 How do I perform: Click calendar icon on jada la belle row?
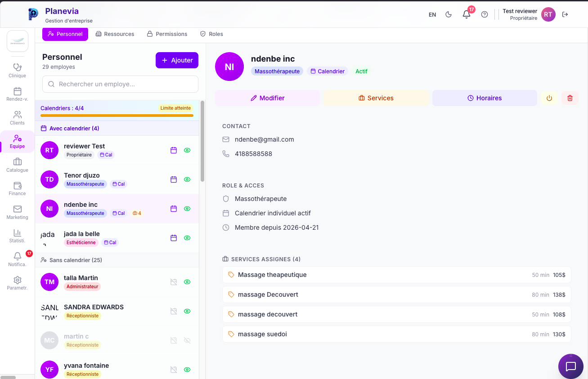click(x=174, y=238)
